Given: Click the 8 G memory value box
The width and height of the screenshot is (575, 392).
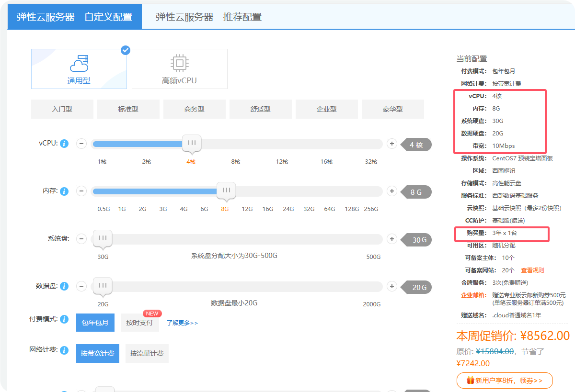Looking at the screenshot, I should 416,192.
